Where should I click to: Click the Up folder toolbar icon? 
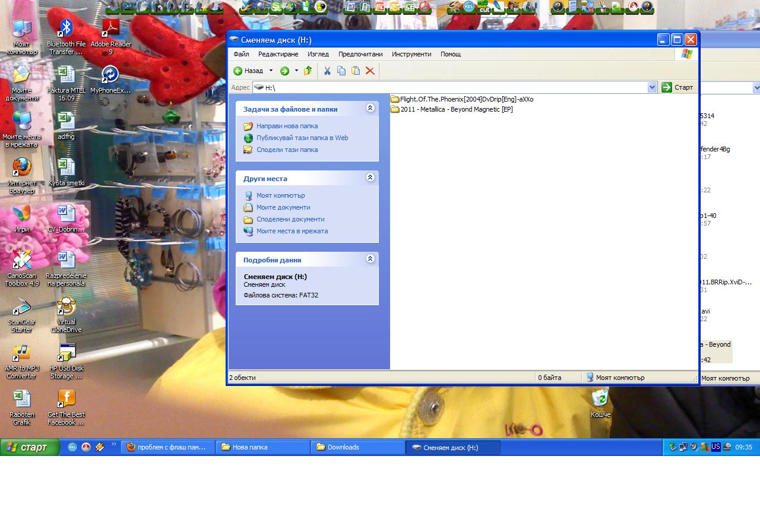point(308,71)
